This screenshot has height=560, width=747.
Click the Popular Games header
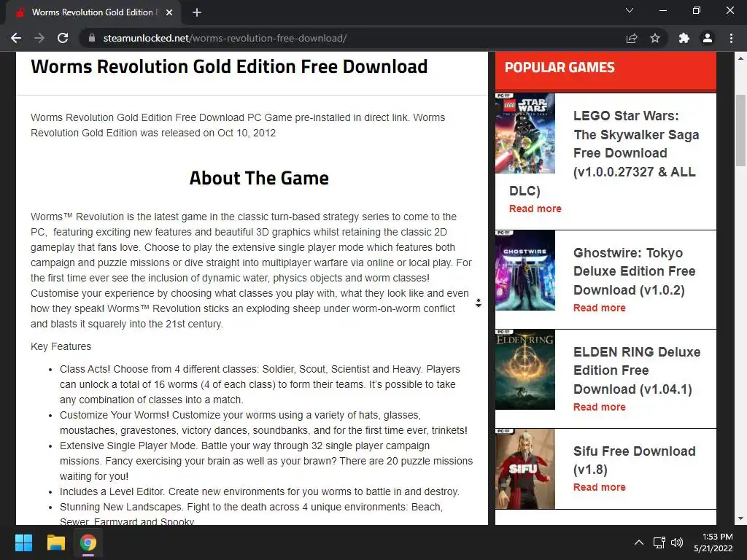click(560, 68)
